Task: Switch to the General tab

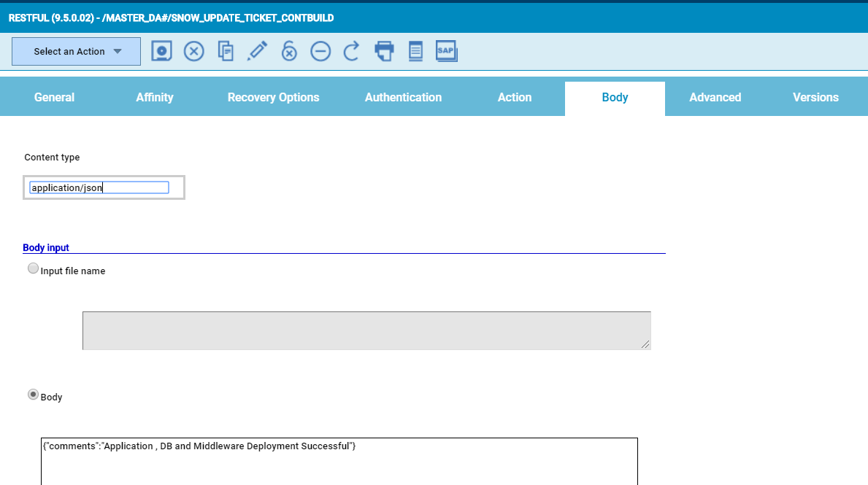Action: [54, 98]
